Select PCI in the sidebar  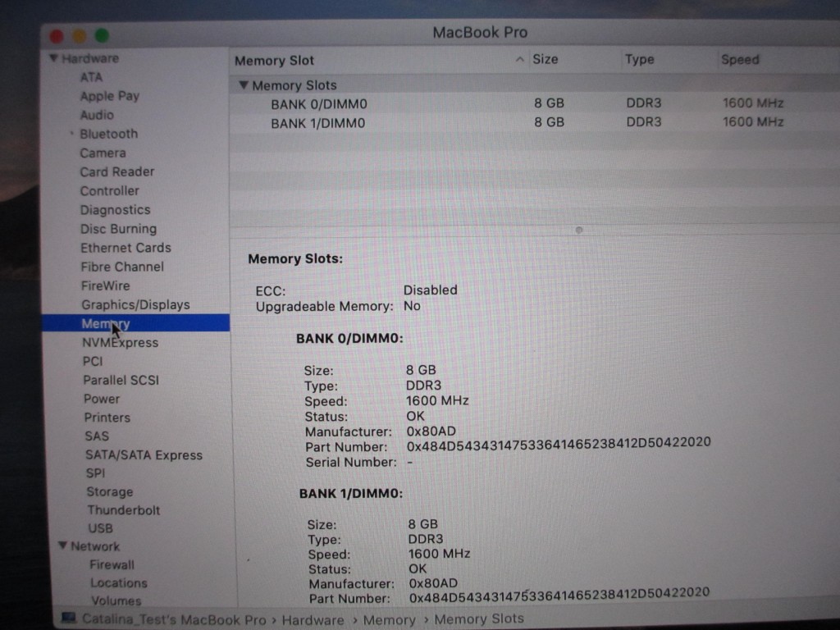pos(93,361)
